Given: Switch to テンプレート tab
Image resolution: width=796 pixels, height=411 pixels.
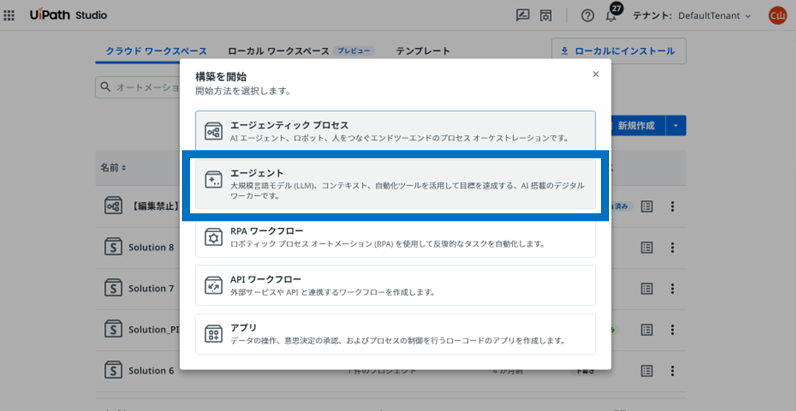Looking at the screenshot, I should tap(423, 51).
